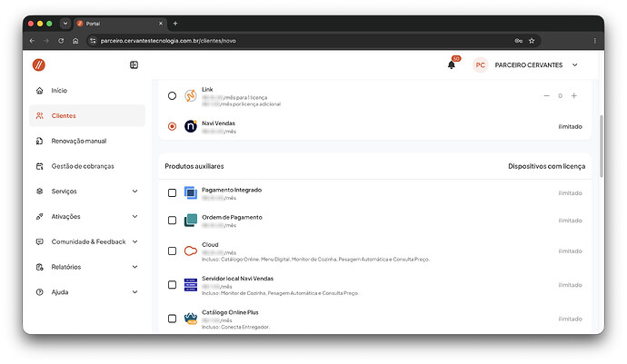Click the Relatórios menu label
627x364 pixels.
[x=66, y=267]
